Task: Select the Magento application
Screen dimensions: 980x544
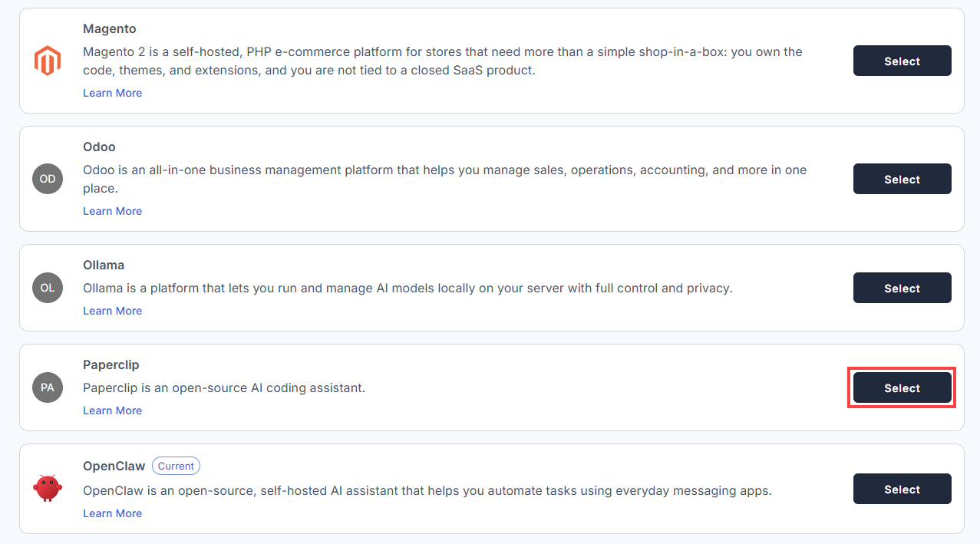Action: [902, 61]
